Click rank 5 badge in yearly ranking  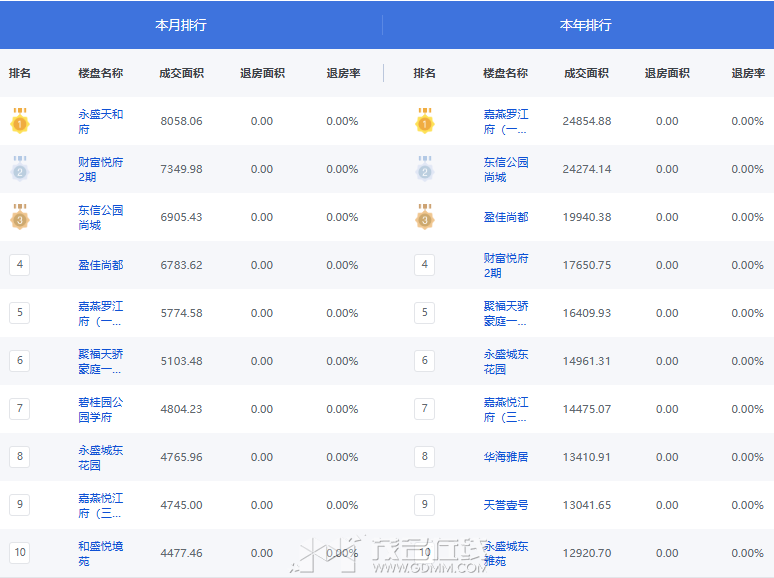[425, 313]
